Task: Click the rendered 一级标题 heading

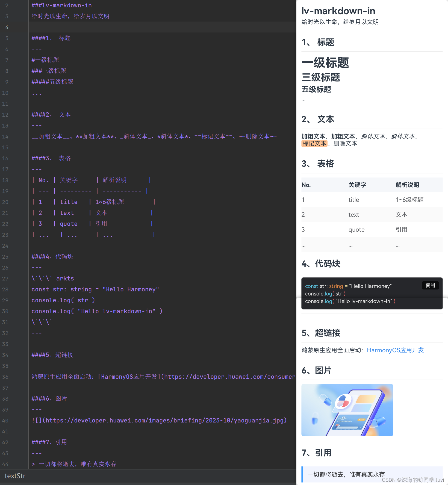Action: click(325, 63)
